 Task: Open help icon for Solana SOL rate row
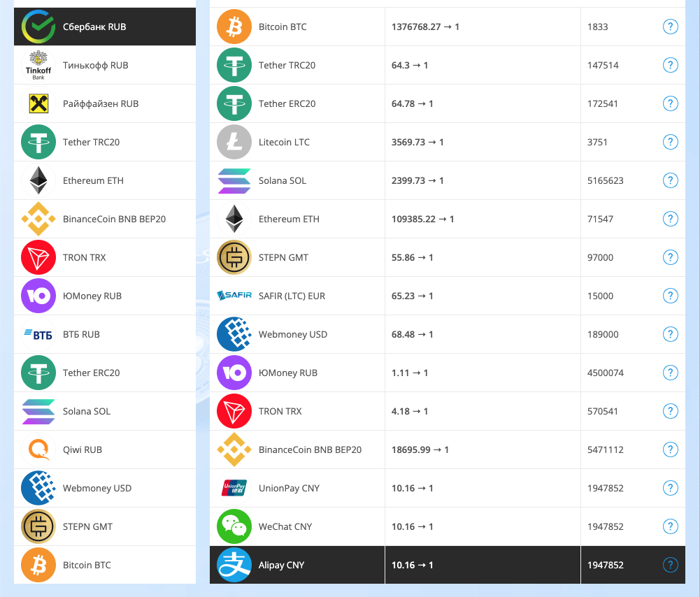point(670,180)
